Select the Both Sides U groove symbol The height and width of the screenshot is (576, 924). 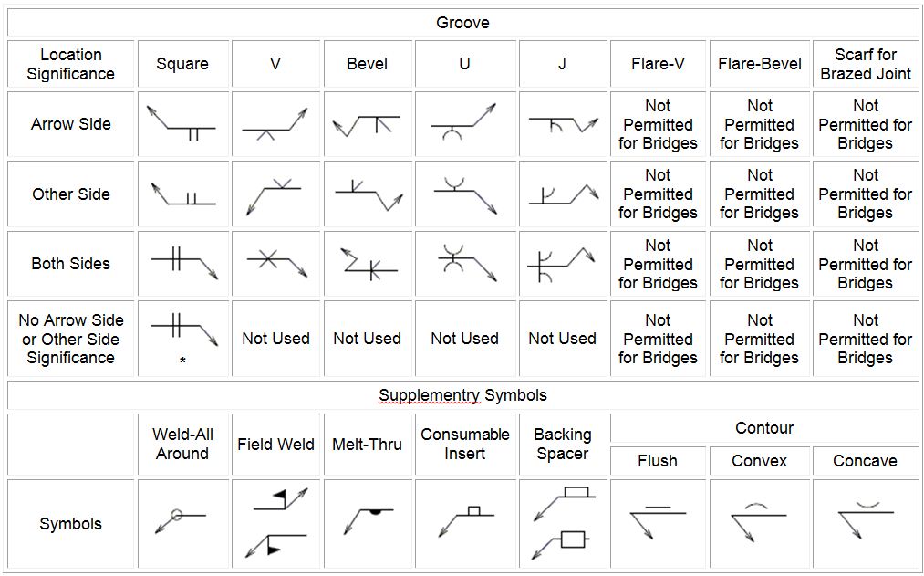pos(464,263)
